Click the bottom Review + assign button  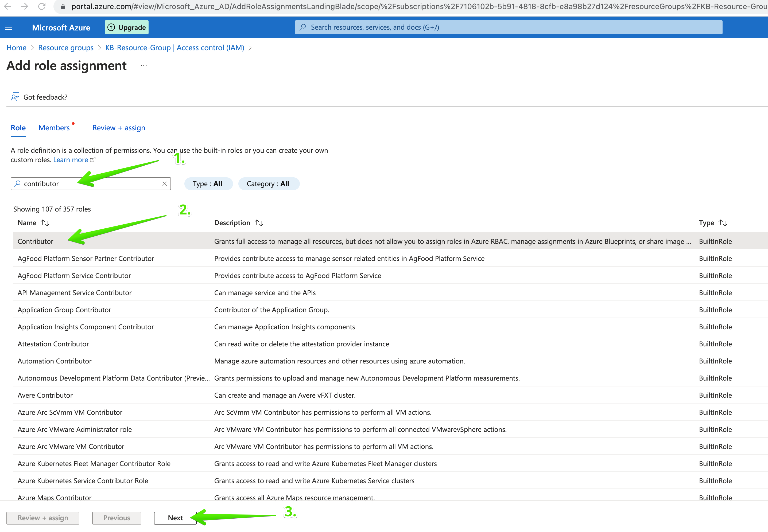tap(43, 518)
